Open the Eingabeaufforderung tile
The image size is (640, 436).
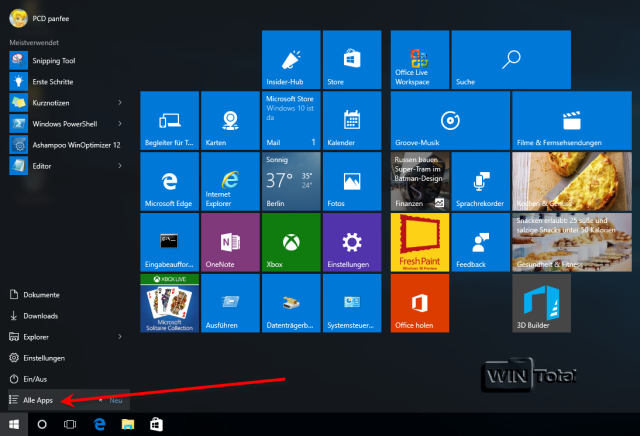[169, 242]
